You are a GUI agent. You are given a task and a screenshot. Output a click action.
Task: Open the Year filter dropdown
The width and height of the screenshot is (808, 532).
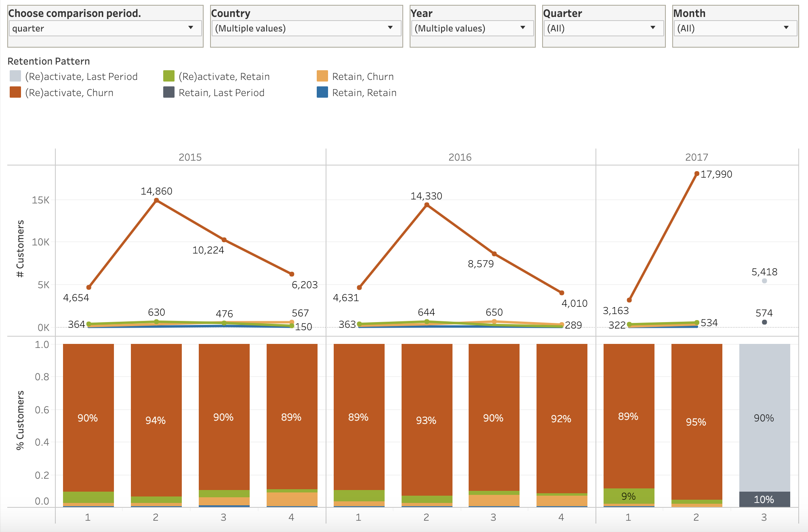[x=472, y=28]
